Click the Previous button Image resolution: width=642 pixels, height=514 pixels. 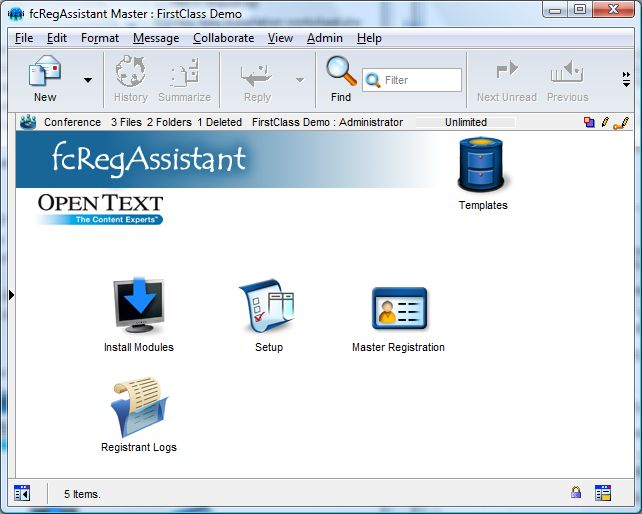(567, 80)
